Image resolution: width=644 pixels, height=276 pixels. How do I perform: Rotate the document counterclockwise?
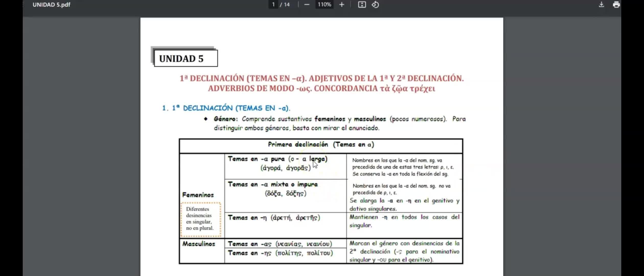pos(375,5)
